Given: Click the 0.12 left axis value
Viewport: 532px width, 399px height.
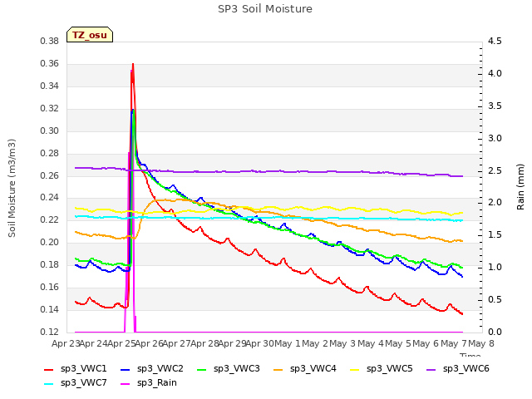Looking at the screenshot, I should point(50,332).
